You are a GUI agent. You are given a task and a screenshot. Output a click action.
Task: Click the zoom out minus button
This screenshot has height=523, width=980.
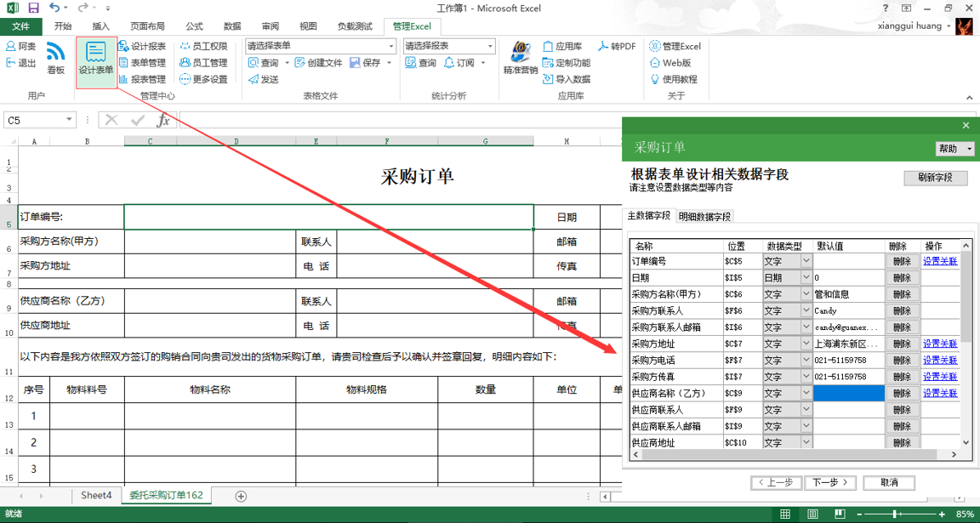(859, 514)
